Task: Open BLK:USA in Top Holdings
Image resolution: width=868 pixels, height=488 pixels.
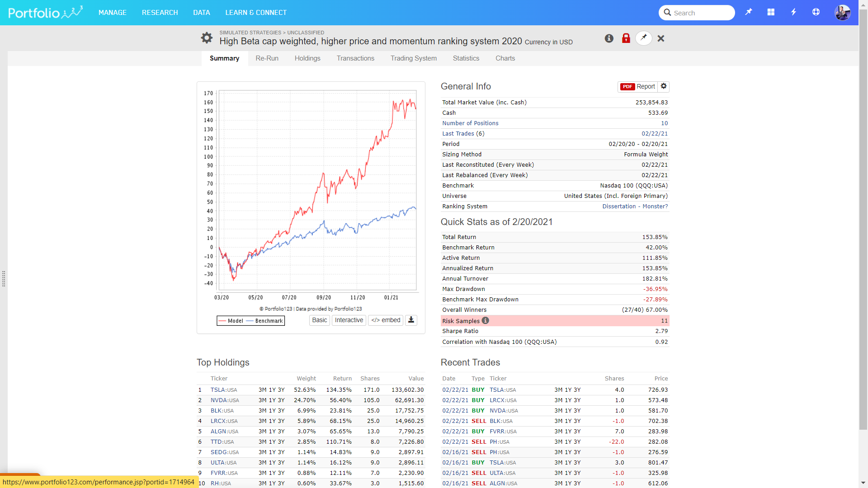Action: (x=222, y=410)
